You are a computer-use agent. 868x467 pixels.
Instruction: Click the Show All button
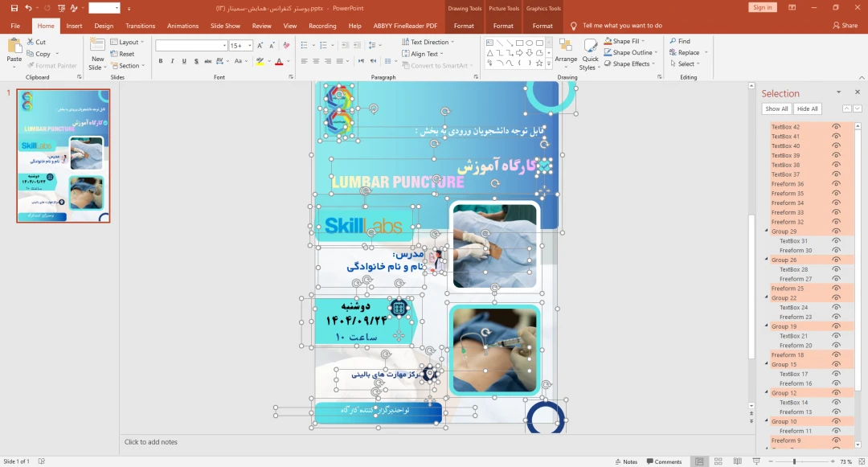pos(776,109)
